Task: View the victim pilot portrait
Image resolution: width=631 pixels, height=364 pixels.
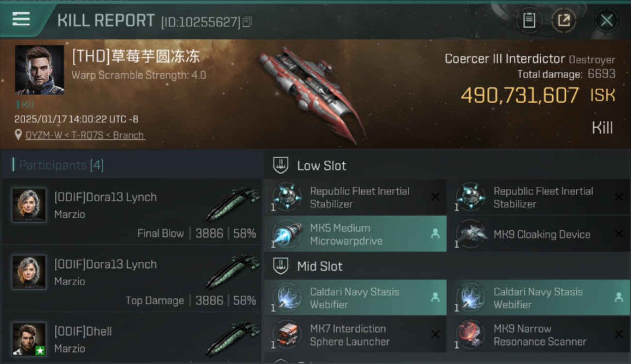Action: (39, 70)
